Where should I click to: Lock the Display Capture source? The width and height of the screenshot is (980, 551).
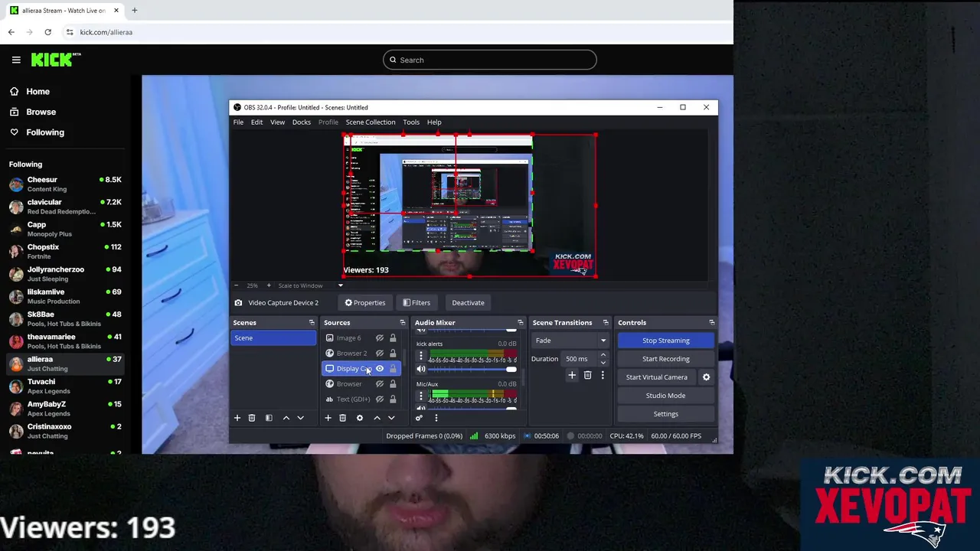393,368
